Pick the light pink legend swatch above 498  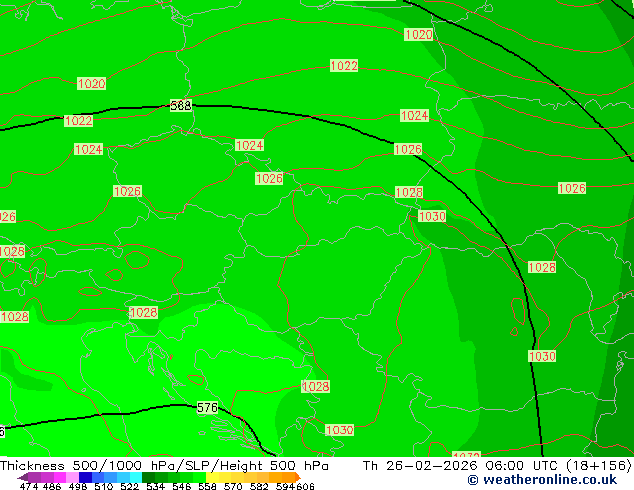pos(72,477)
